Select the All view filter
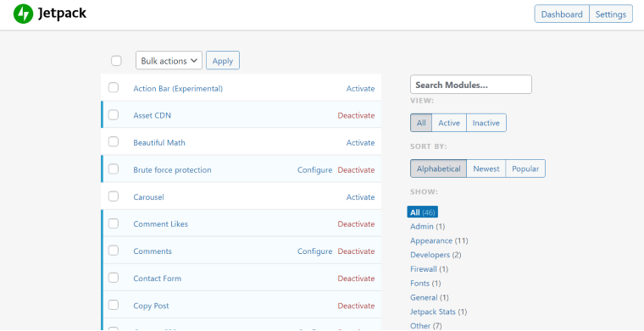Image resolution: width=644 pixels, height=331 pixels. pos(421,123)
